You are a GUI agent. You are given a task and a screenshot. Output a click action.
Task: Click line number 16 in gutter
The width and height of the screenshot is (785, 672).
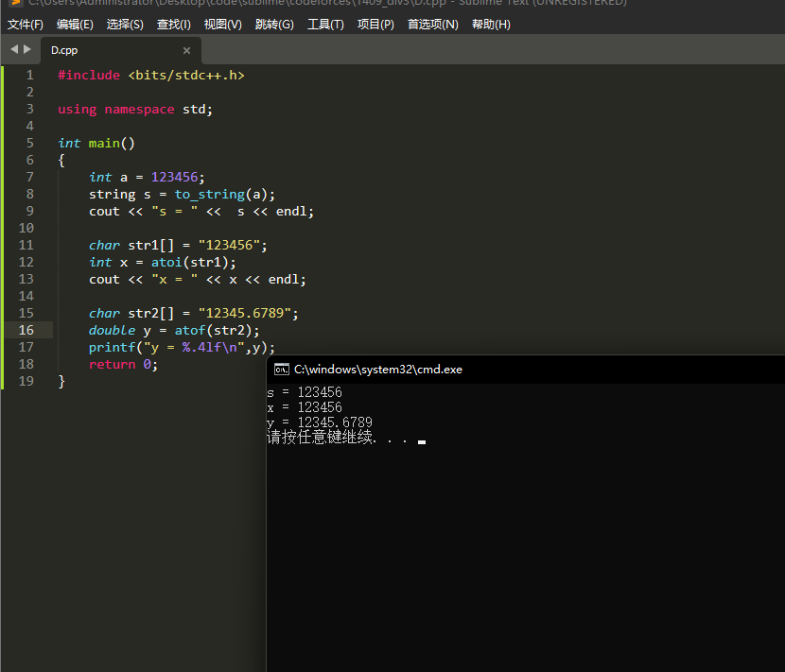[26, 330]
